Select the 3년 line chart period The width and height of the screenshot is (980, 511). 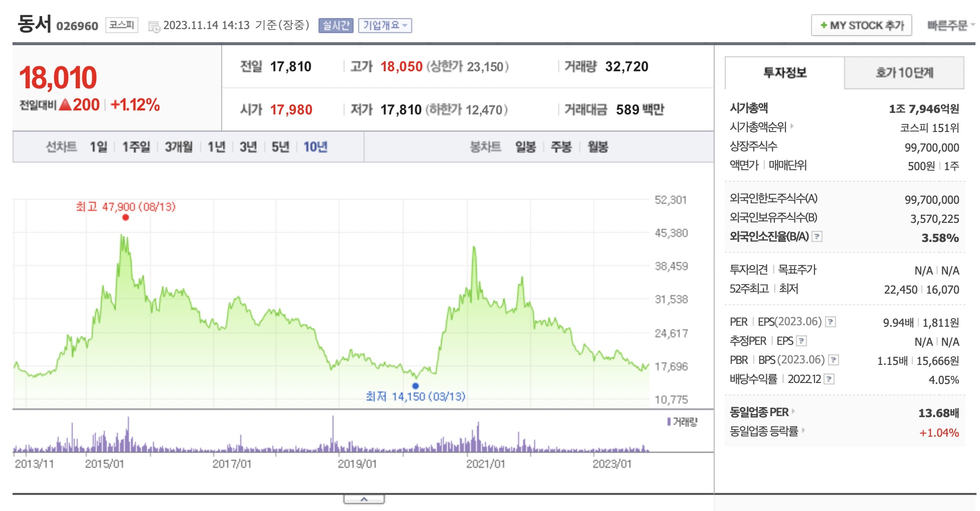tap(248, 147)
